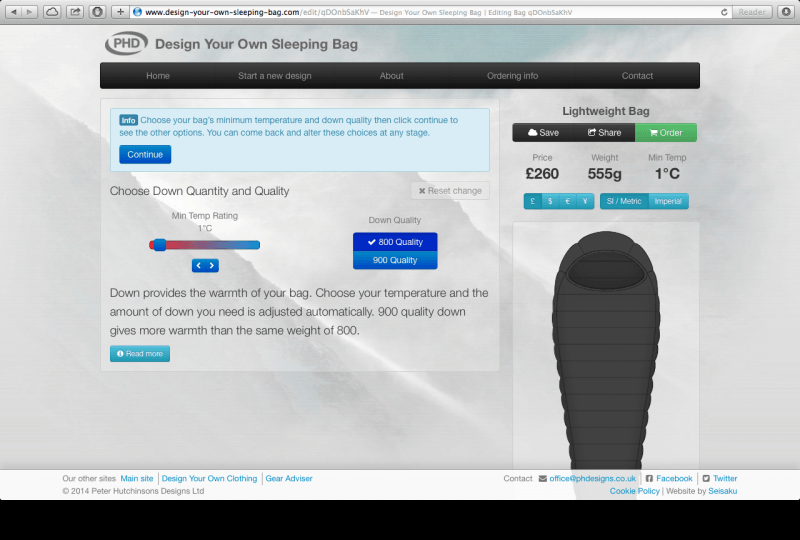Select Start a new design in navigation
Image resolution: width=800 pixels, height=540 pixels.
click(x=274, y=76)
